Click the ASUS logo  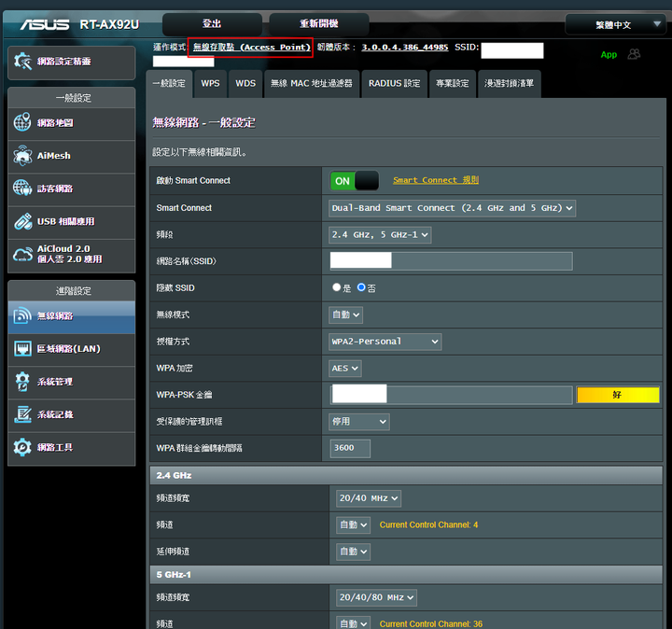click(x=45, y=24)
